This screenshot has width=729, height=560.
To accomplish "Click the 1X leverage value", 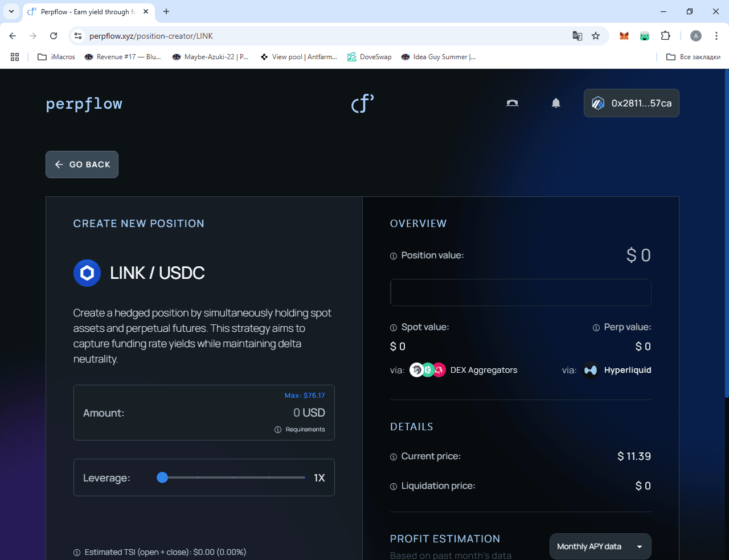I will pos(320,478).
